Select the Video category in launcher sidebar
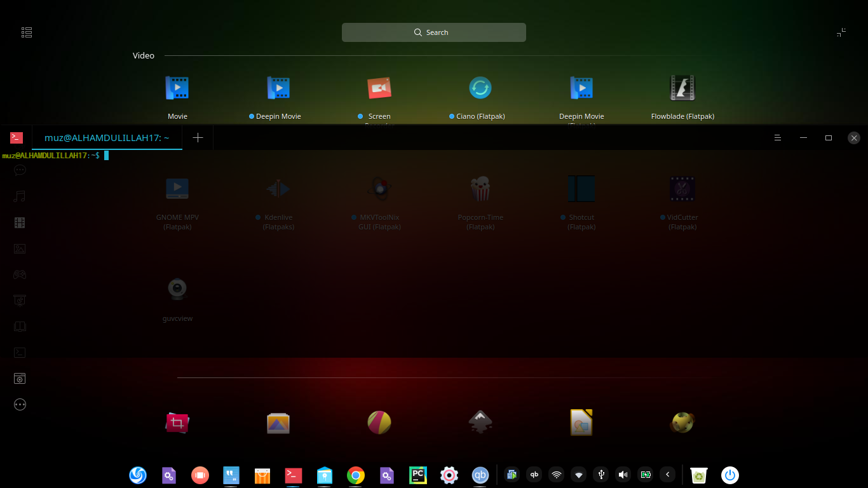Screen dimensions: 868x488 (x=19, y=222)
